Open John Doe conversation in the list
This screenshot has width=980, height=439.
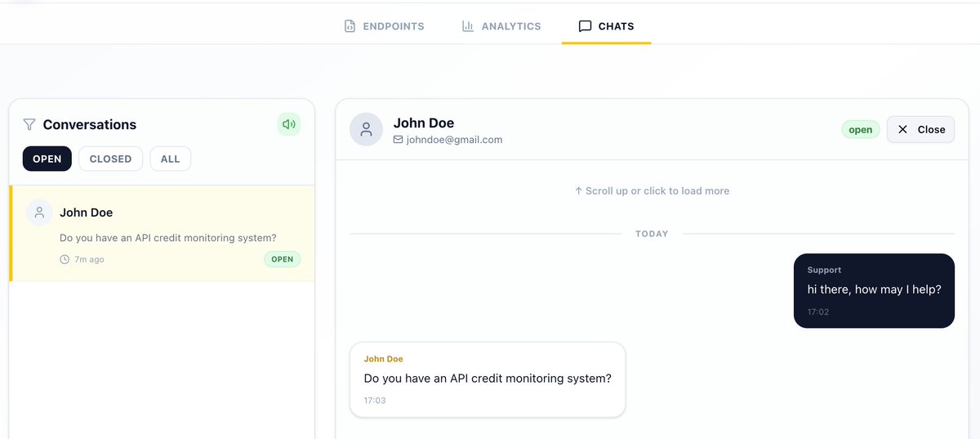[162, 233]
